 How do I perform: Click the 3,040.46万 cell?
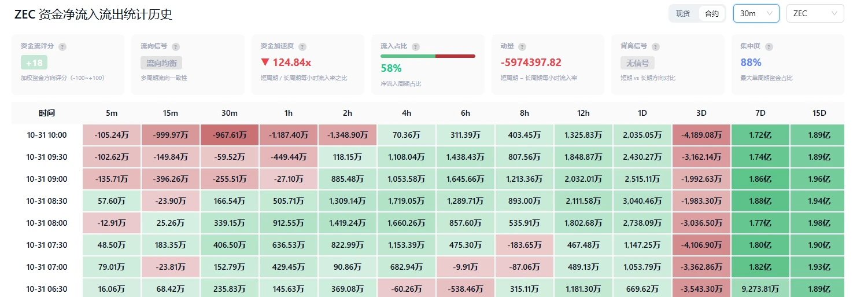[x=642, y=201]
